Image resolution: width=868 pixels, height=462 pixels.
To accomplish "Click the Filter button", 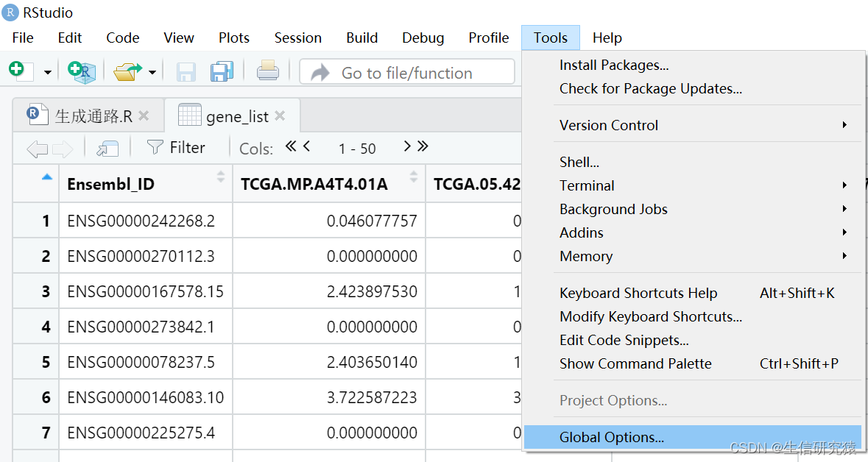I will [177, 148].
